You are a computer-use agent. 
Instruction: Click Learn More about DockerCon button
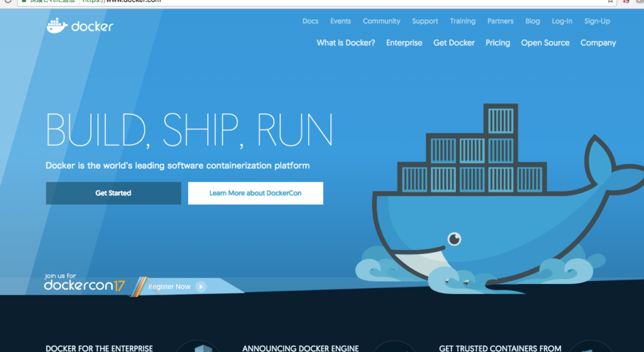(255, 193)
